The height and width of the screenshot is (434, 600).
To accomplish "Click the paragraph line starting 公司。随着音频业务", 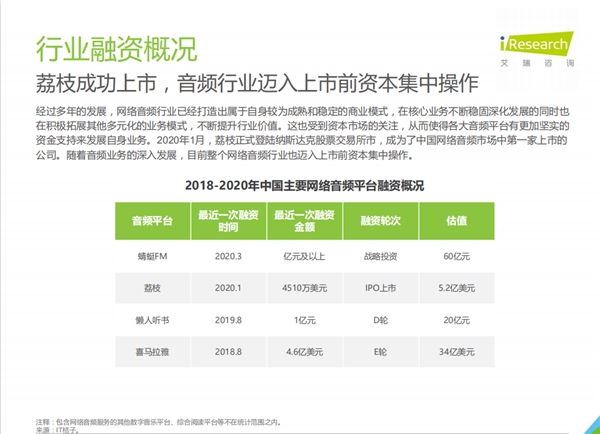I will pyautogui.click(x=225, y=155).
